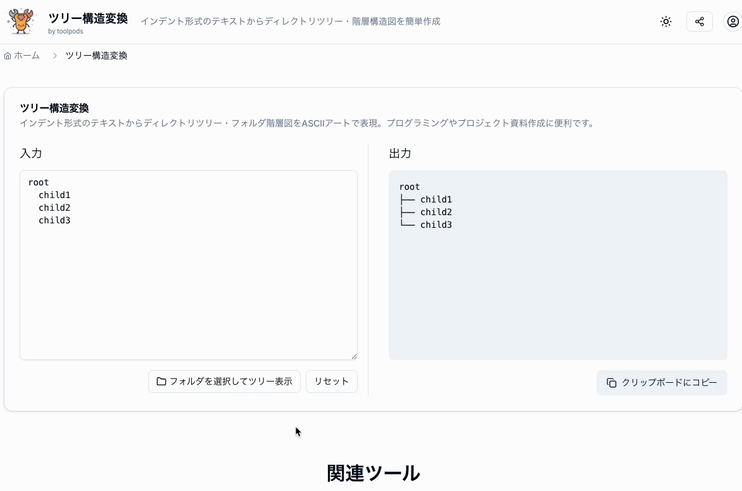Viewport: 742px width, 491px height.
Task: Click the ツリー構造変換 header title
Action: coord(88,17)
